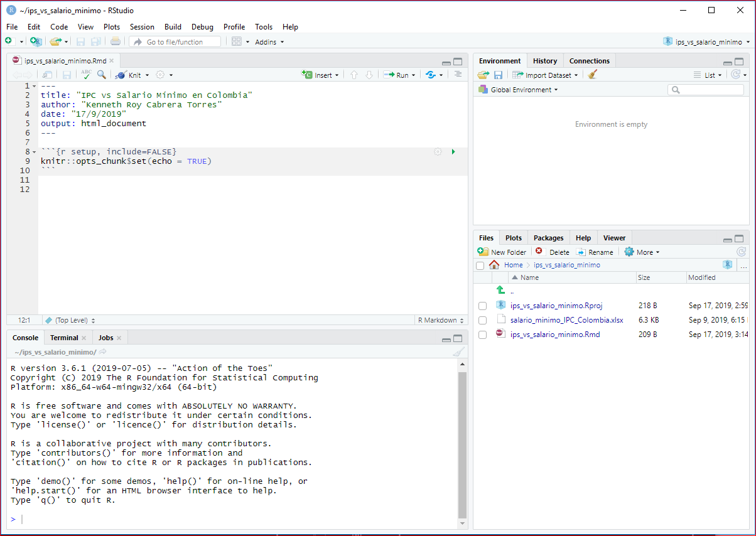The image size is (756, 536).
Task: Click the Environment search box
Action: pyautogui.click(x=706, y=90)
